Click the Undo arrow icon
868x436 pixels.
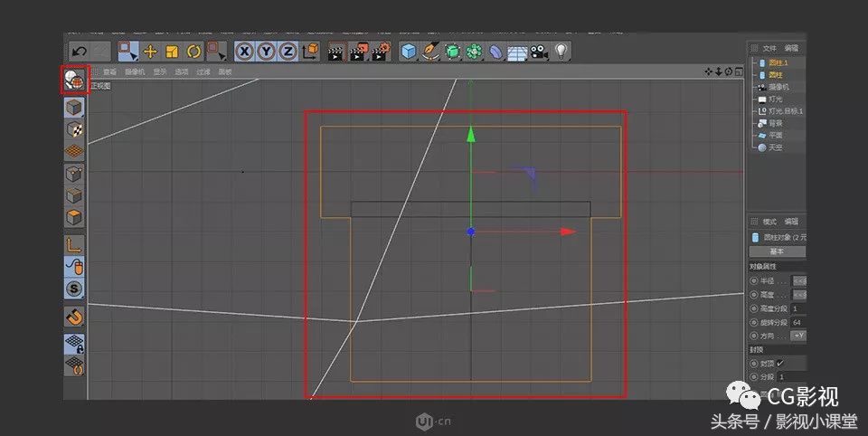pos(79,52)
